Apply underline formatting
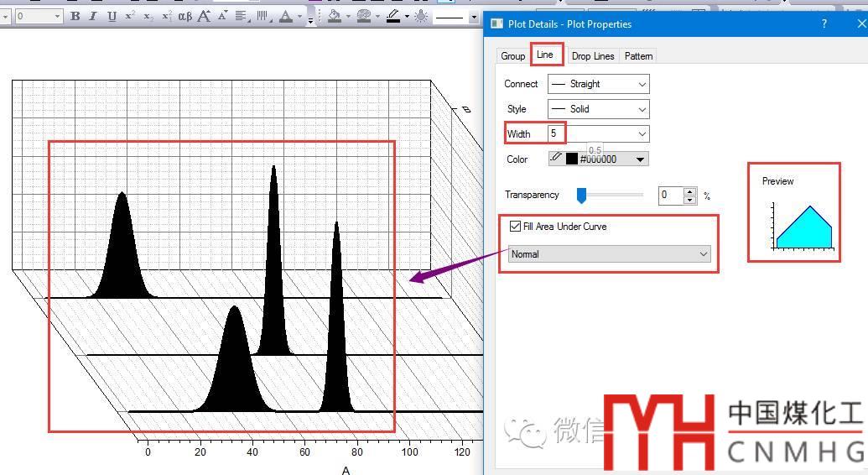The height and width of the screenshot is (475, 868). (112, 16)
